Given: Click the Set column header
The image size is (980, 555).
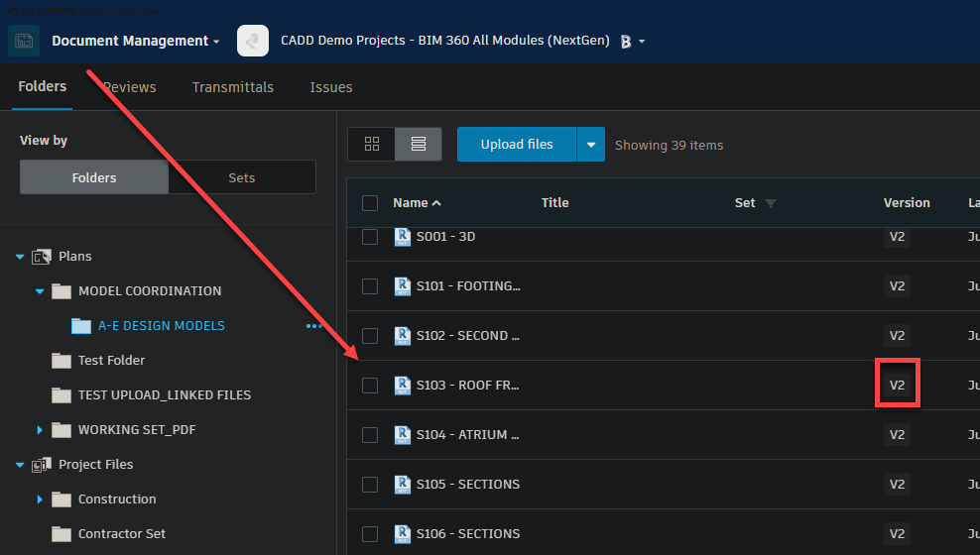Looking at the screenshot, I should (x=744, y=203).
